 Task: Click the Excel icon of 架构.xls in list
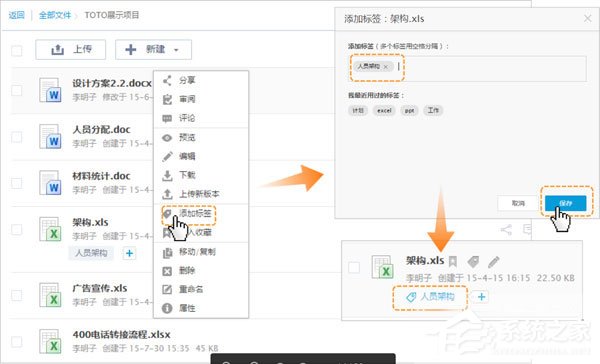(x=50, y=229)
